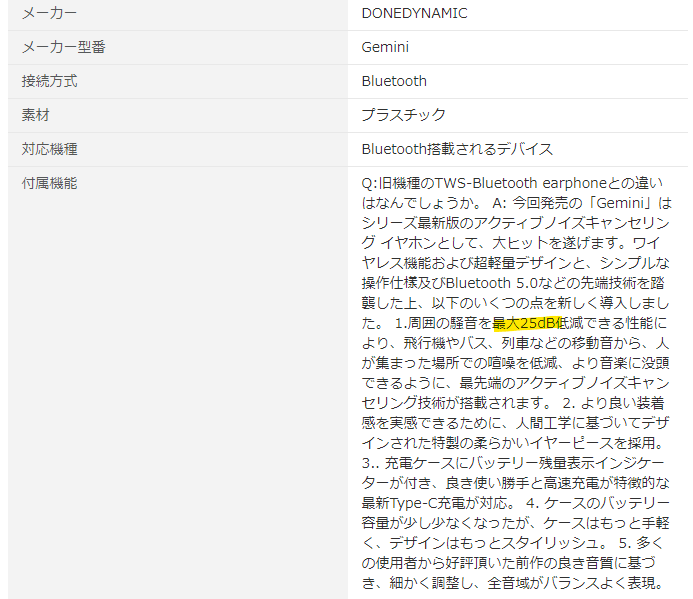Click the 付属機能 row label
The height and width of the screenshot is (599, 693).
50,183
